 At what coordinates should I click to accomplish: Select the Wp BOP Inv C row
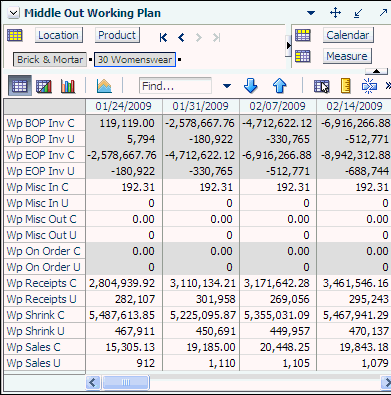[45, 123]
